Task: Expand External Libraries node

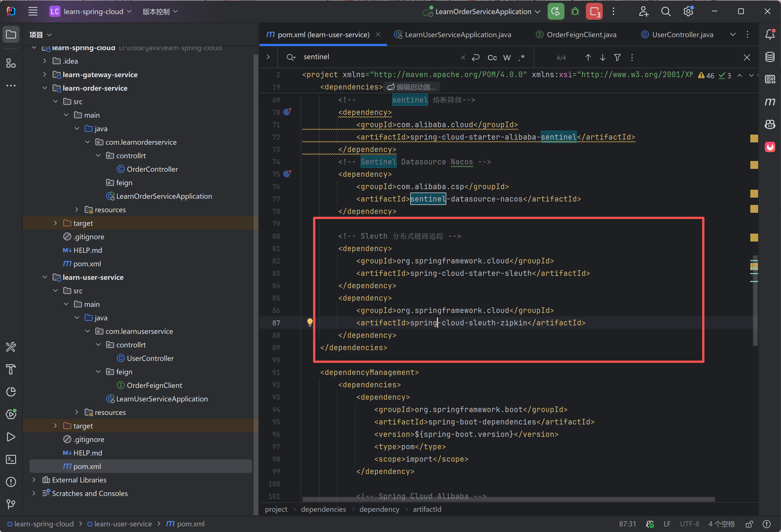Action: [x=34, y=480]
